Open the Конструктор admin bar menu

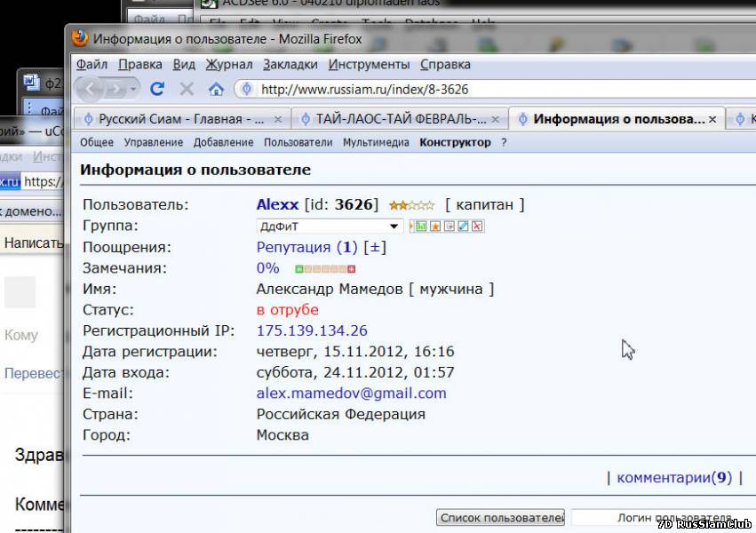coord(455,143)
